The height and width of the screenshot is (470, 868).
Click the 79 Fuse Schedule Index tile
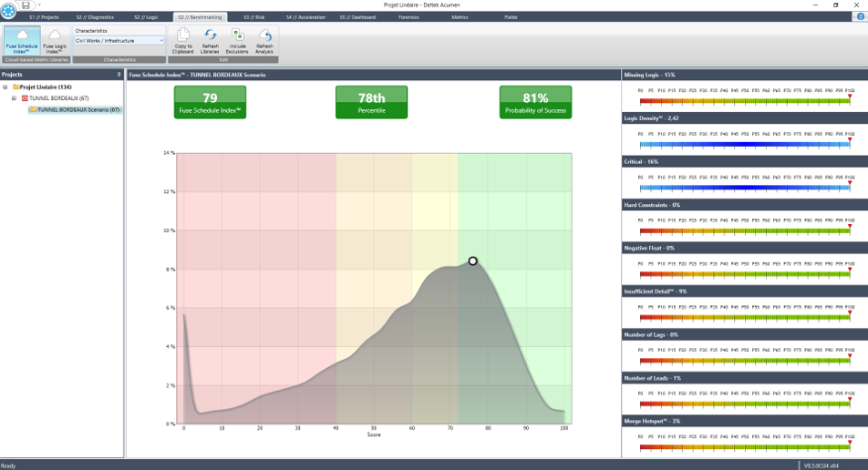(210, 102)
